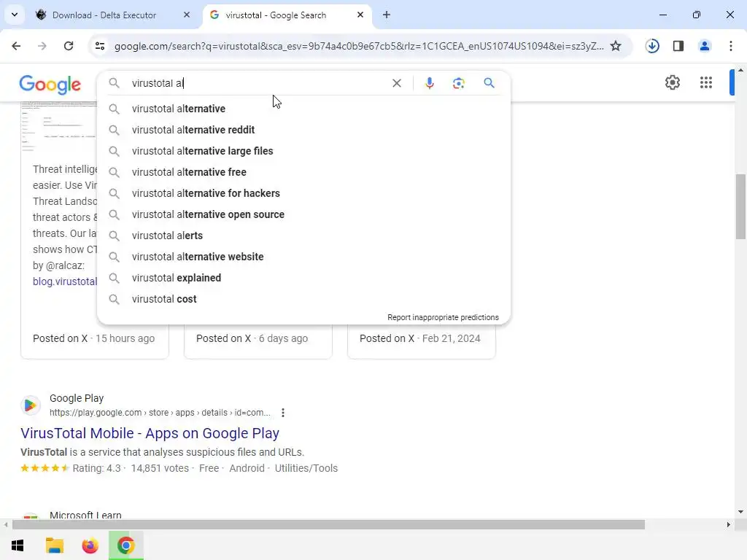Click the Chrome taskbar icon

[125, 545]
